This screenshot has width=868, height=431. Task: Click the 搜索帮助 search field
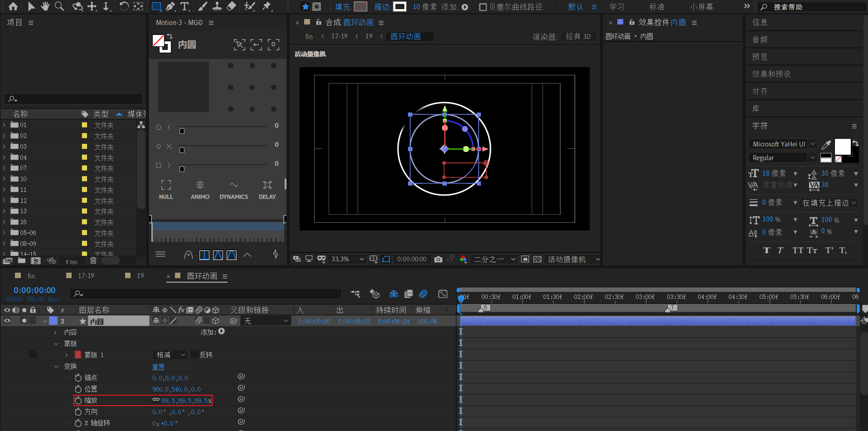[x=811, y=7]
